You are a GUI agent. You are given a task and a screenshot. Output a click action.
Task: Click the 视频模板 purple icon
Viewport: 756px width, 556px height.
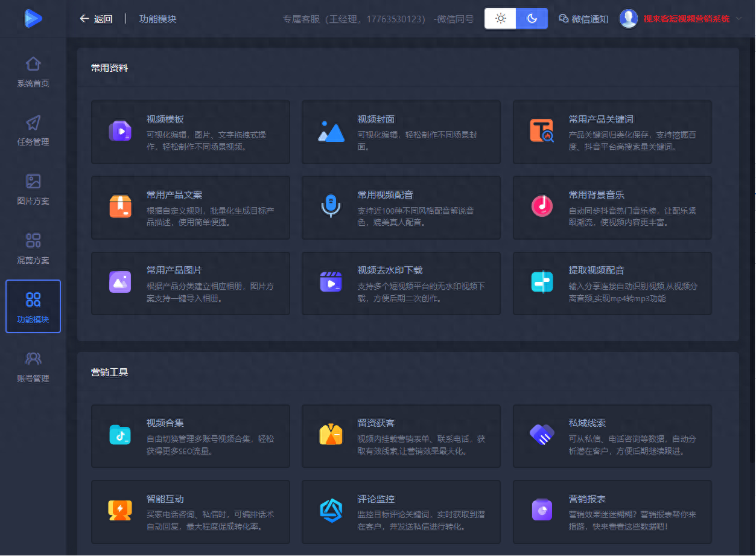pos(120,130)
